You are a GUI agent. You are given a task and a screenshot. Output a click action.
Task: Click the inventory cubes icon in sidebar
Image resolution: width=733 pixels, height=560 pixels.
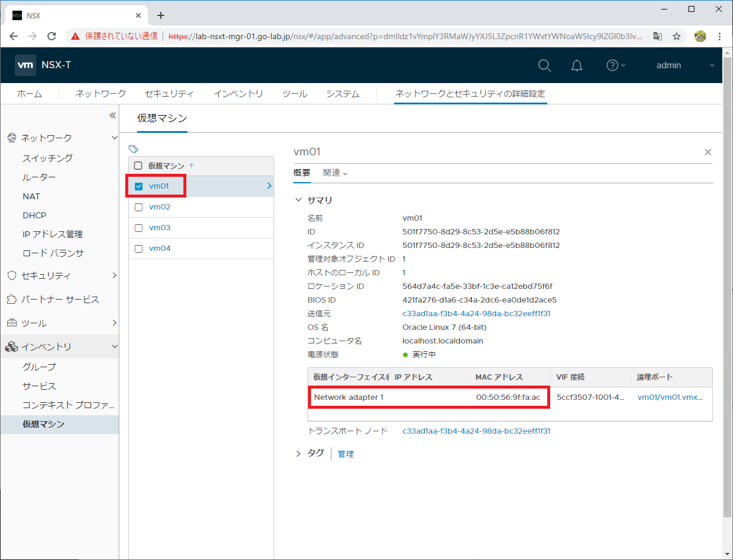(11, 347)
